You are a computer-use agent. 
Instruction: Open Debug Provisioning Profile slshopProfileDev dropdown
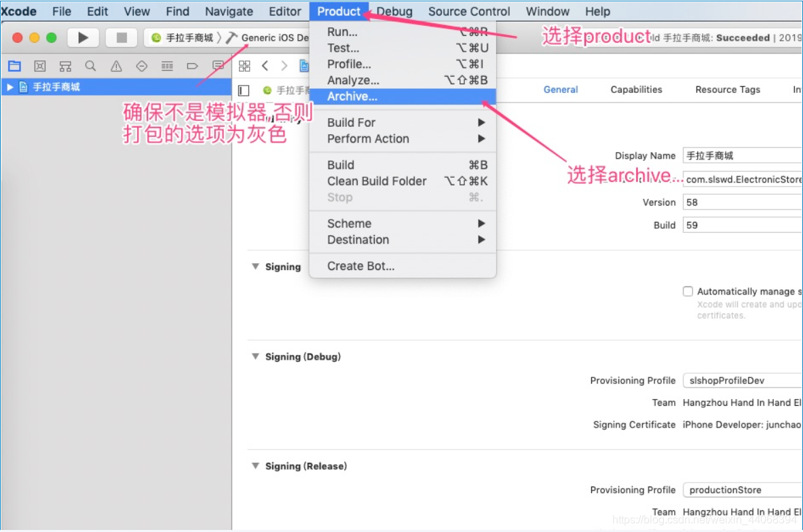coord(743,381)
